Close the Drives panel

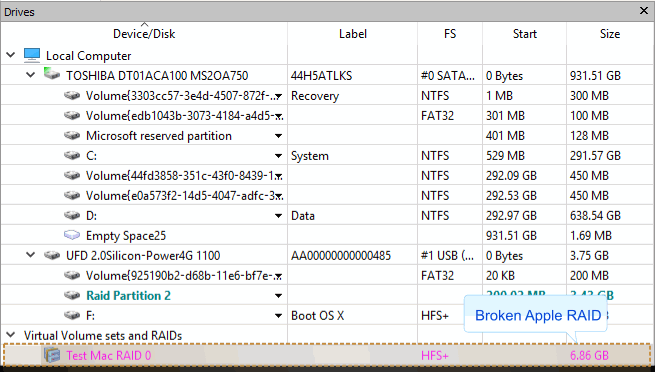click(644, 11)
